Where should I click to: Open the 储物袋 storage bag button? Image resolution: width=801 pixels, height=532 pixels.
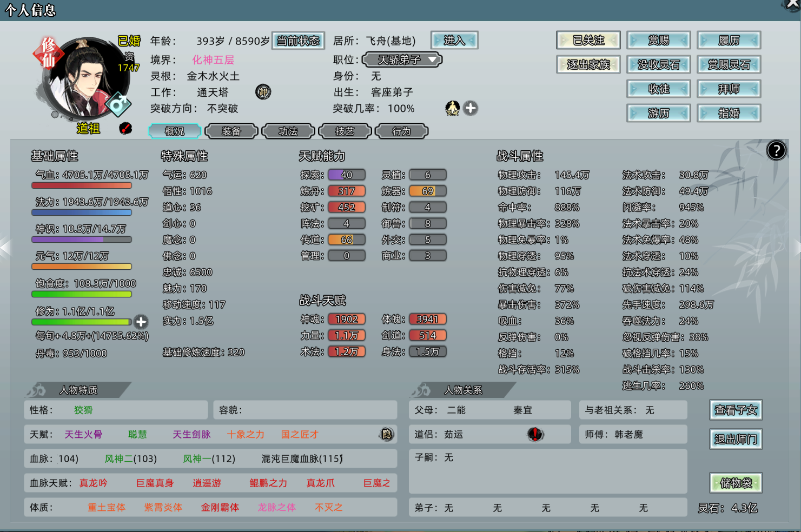[736, 483]
